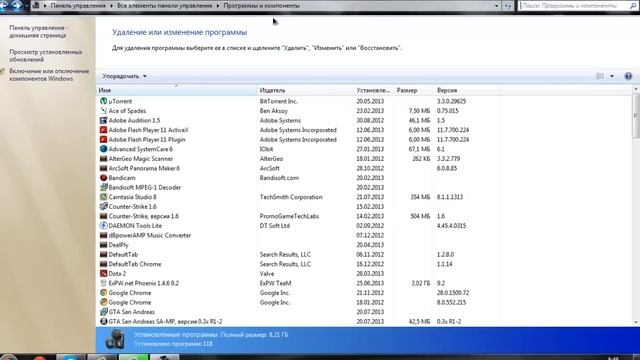Select the Ace of Spades icon

pyautogui.click(x=104, y=111)
